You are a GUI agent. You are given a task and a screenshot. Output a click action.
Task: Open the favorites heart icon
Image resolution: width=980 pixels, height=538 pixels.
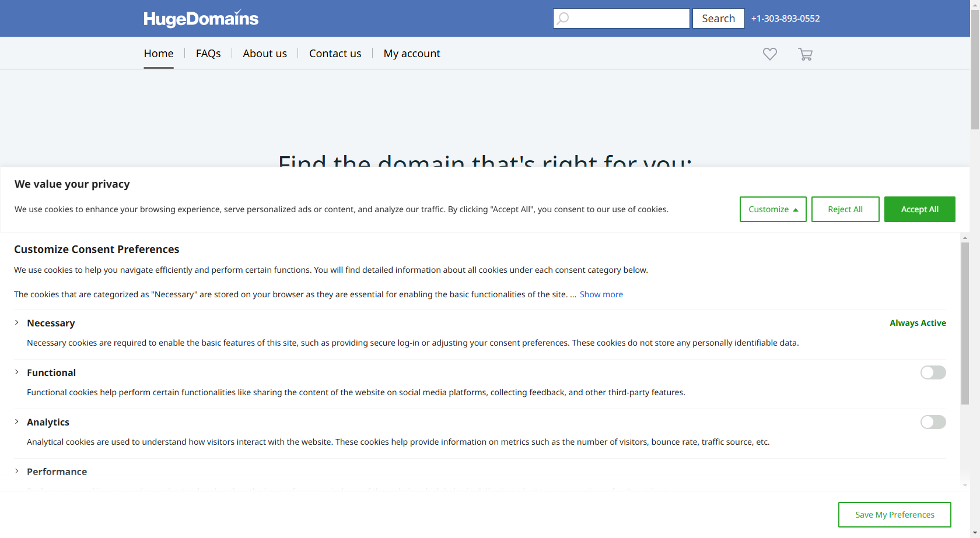(769, 54)
